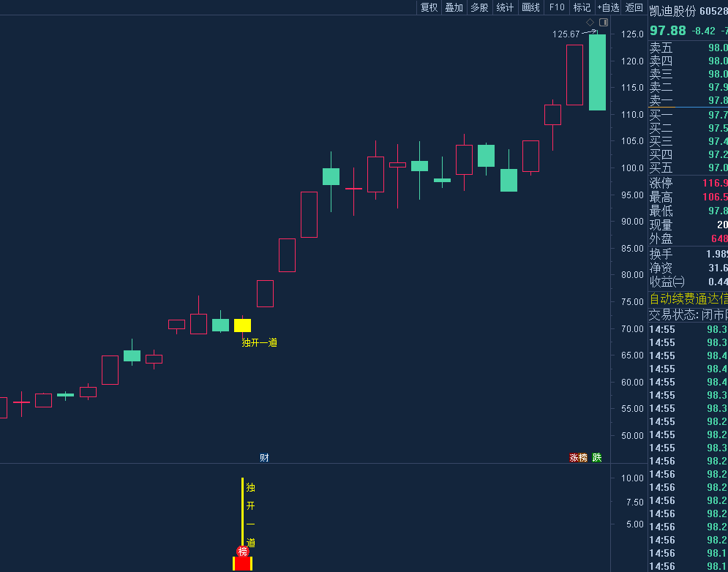Click the 财 financial marker icon
Viewport: 728px width, 572px height.
tap(264, 458)
